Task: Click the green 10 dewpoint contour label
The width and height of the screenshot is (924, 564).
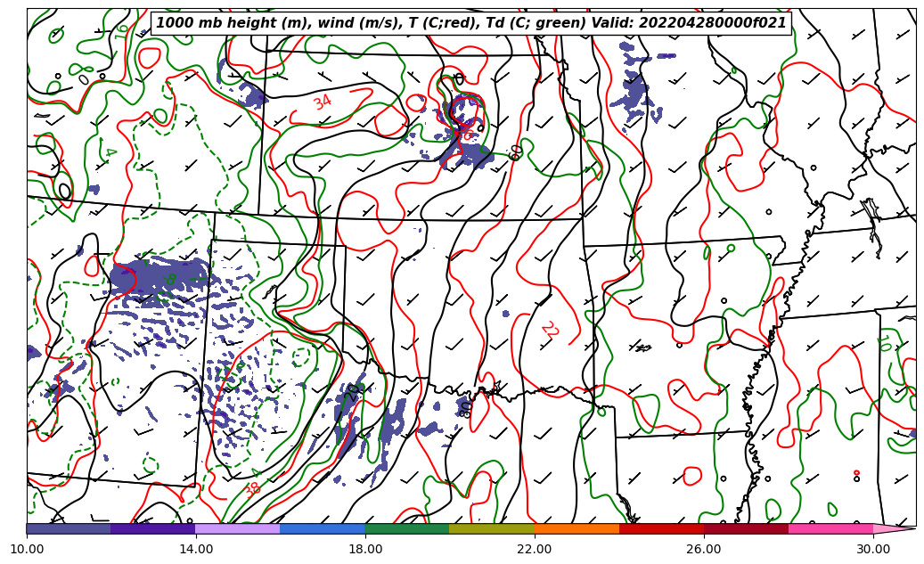Action: 885,343
